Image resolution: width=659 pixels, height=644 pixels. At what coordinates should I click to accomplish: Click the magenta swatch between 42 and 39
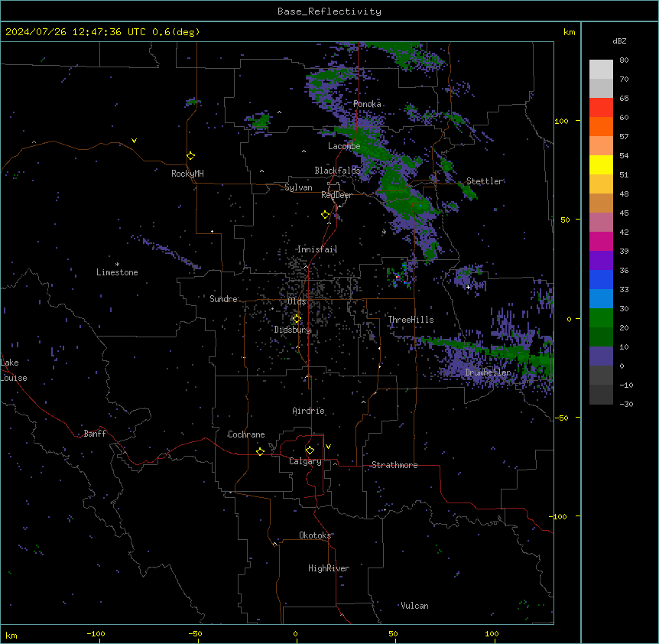[x=601, y=241]
